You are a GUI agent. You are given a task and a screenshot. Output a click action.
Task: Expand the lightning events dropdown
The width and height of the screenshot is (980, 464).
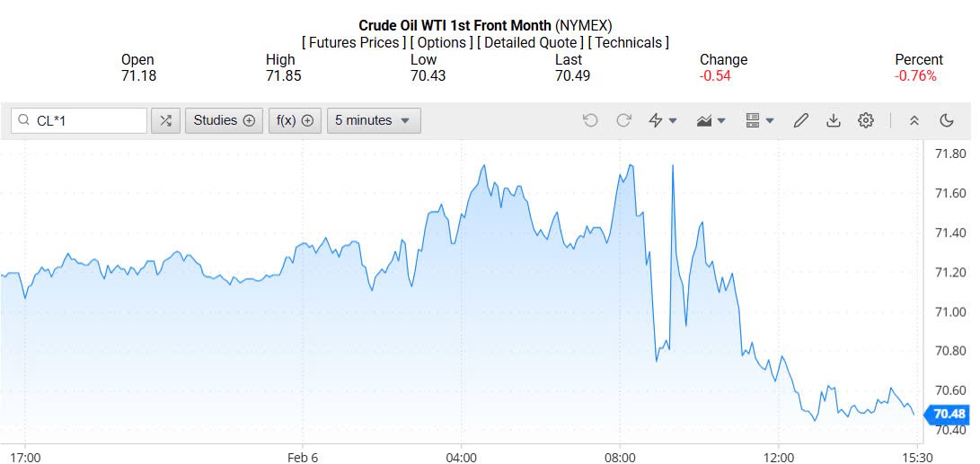(663, 120)
